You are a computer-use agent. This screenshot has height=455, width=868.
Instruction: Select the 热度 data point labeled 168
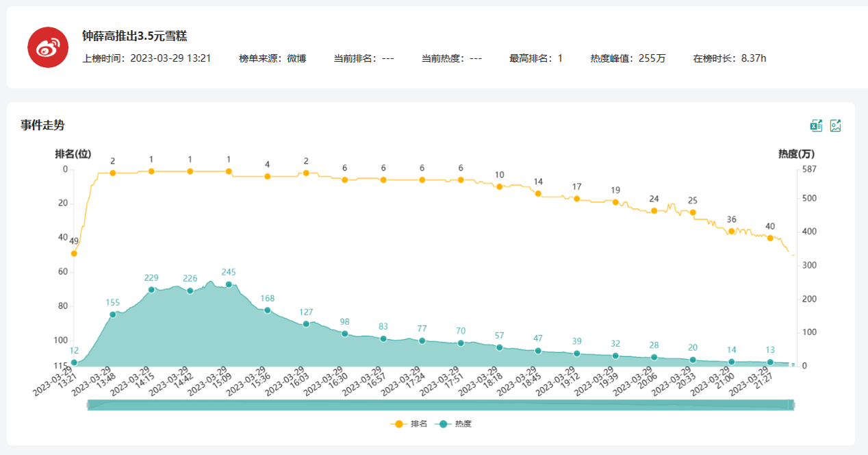click(268, 310)
